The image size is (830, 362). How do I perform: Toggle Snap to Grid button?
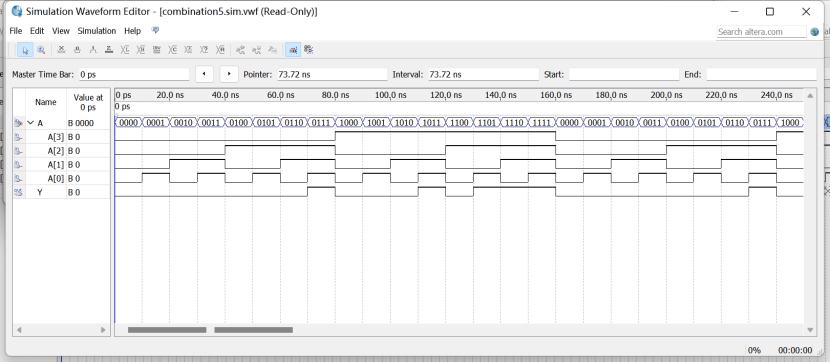[x=293, y=50]
